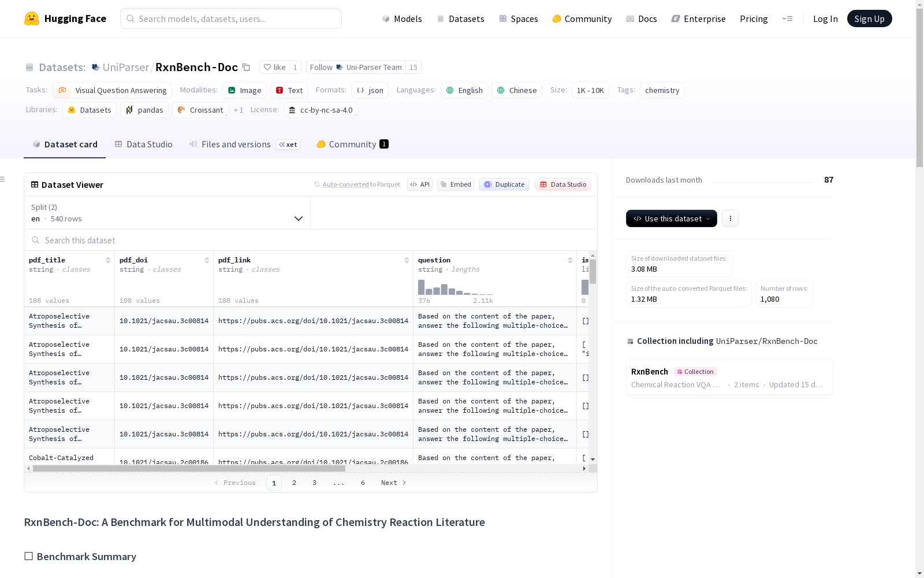The height and width of the screenshot is (578, 924).
Task: Open the three-dot options menu beside Use this dataset
Action: pyautogui.click(x=731, y=218)
